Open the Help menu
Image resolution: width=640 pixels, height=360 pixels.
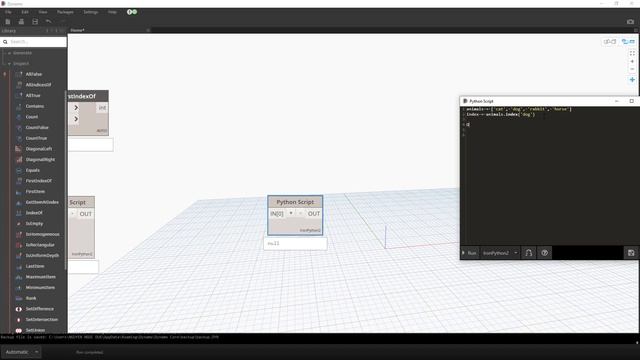click(112, 12)
